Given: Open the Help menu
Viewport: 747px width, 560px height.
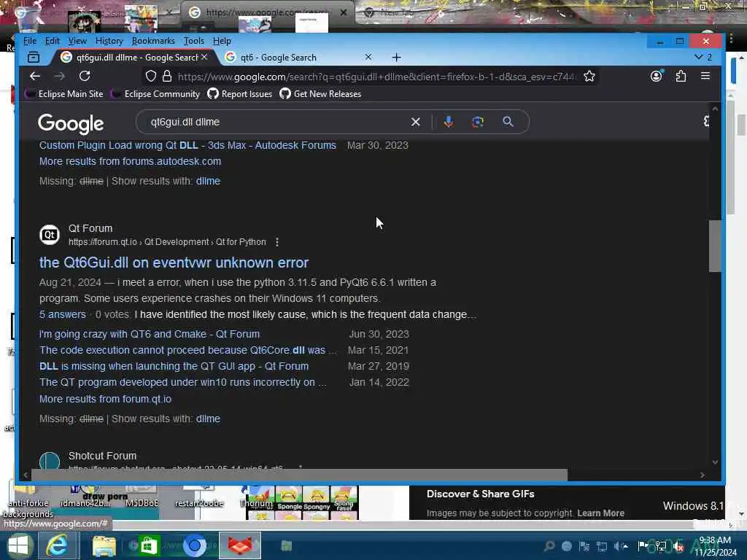Looking at the screenshot, I should [222, 41].
